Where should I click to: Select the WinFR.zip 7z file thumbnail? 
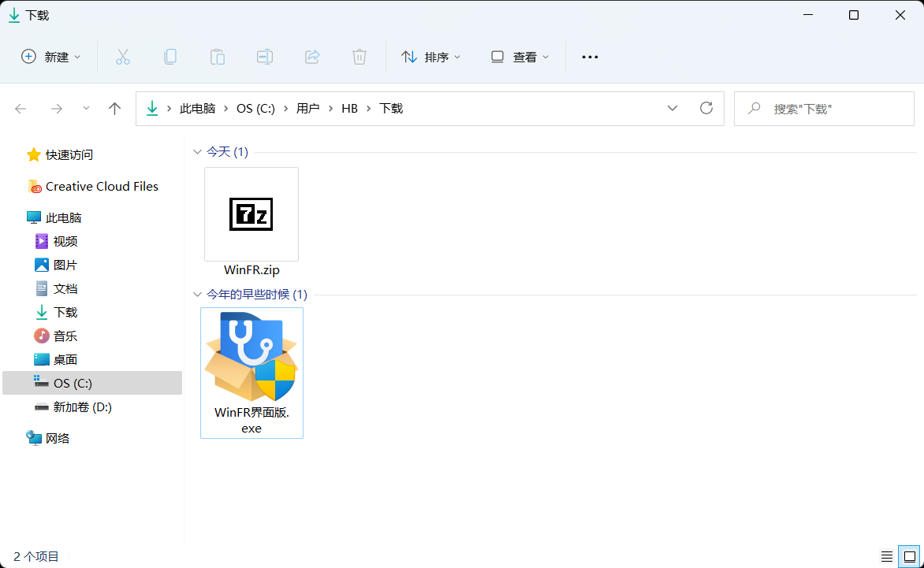(x=251, y=214)
